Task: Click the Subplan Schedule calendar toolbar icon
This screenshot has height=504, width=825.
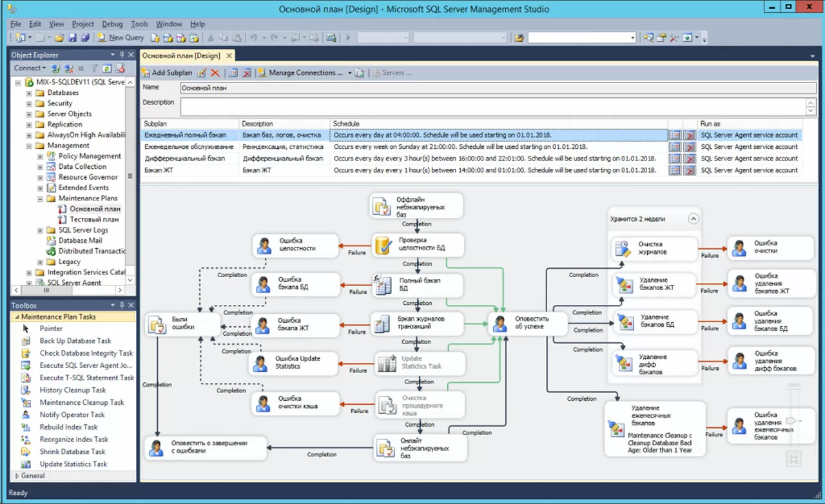Action: 233,73
